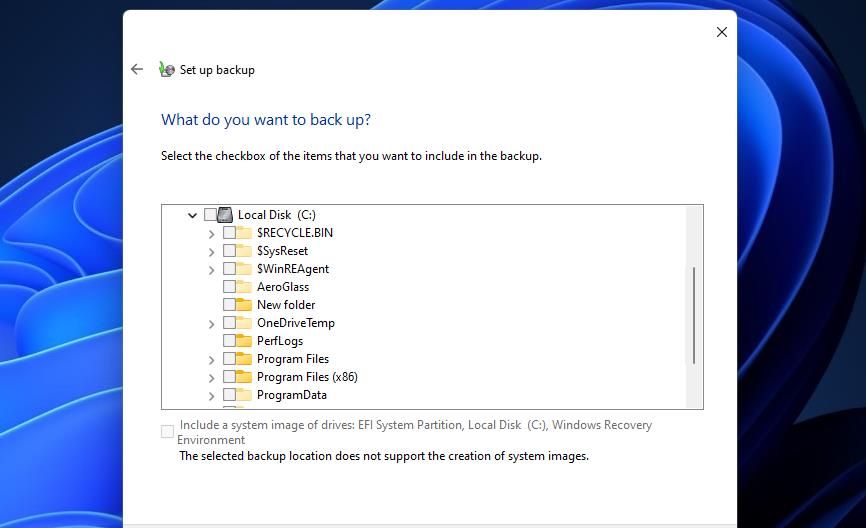Click the Program Files (x86) folder icon

coord(244,377)
